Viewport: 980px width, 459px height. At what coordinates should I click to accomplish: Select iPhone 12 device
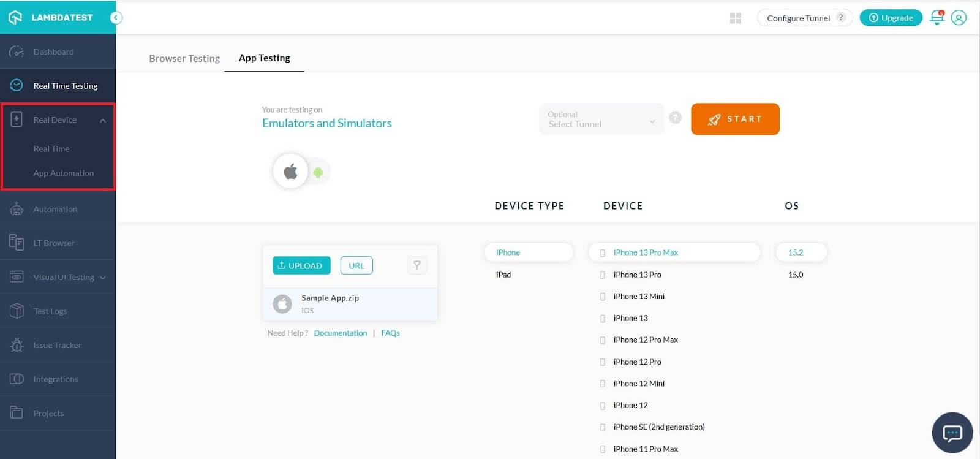pos(630,405)
